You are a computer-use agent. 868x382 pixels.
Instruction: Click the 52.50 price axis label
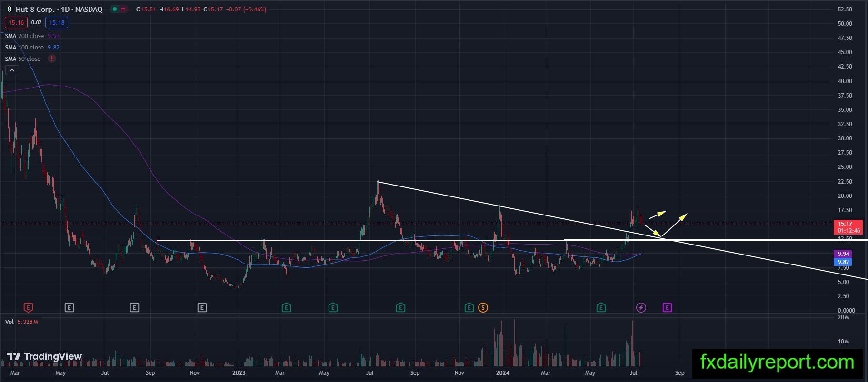(x=845, y=10)
